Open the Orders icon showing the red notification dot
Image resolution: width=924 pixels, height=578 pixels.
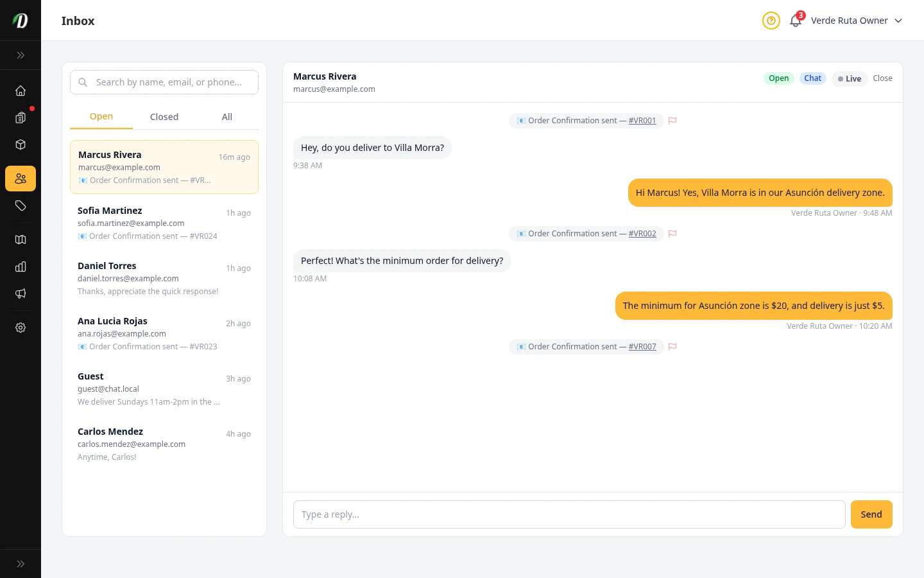click(21, 118)
